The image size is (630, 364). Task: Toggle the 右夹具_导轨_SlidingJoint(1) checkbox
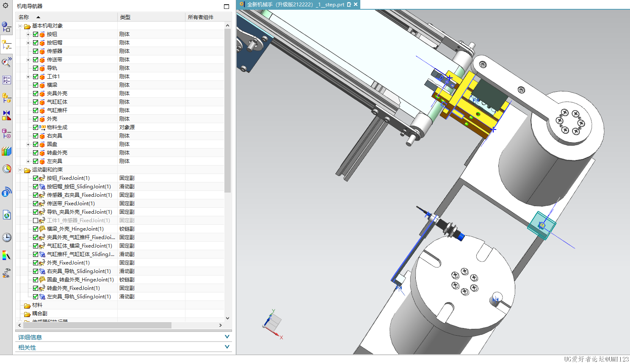(x=36, y=271)
